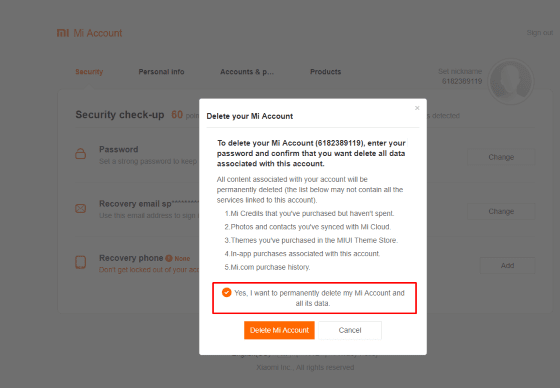560x388 pixels.
Task: Click the Delete Mi Account button
Action: [x=279, y=330]
